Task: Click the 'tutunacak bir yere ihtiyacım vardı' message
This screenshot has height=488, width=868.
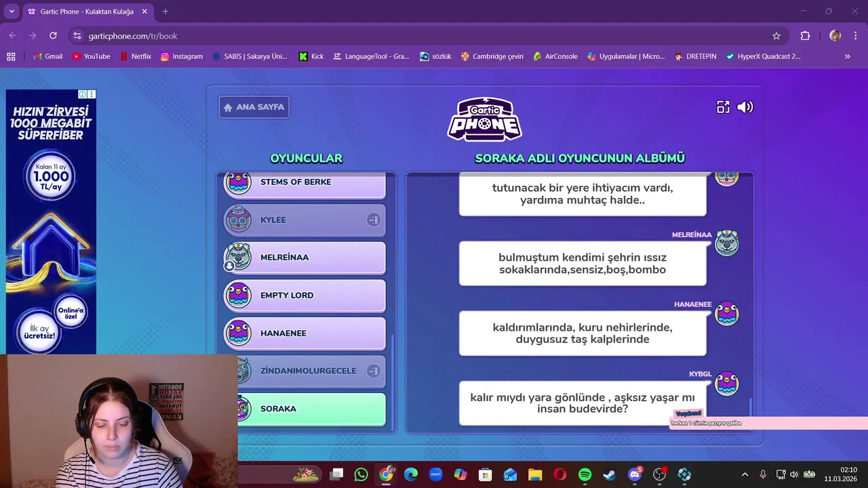Action: point(583,194)
